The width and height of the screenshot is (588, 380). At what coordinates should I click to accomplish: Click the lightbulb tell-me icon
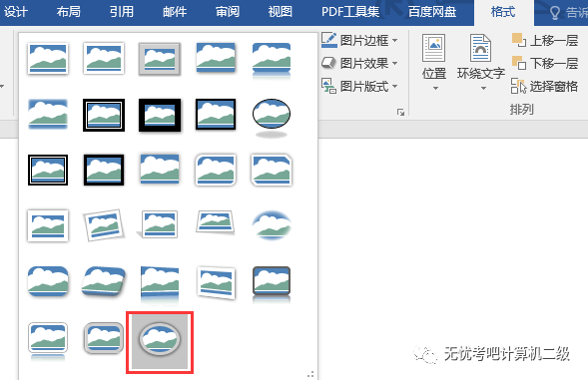pyautogui.click(x=554, y=13)
